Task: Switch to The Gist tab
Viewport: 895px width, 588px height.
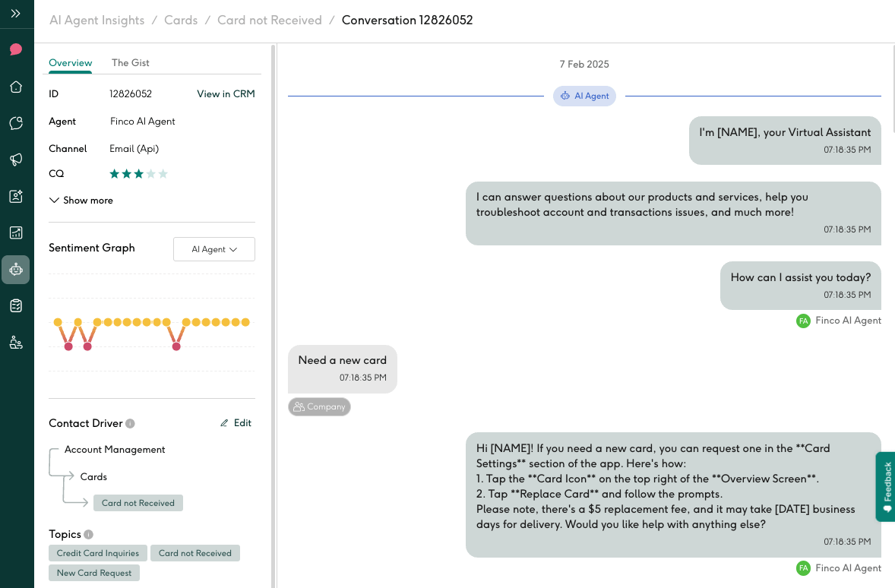Action: pyautogui.click(x=130, y=63)
